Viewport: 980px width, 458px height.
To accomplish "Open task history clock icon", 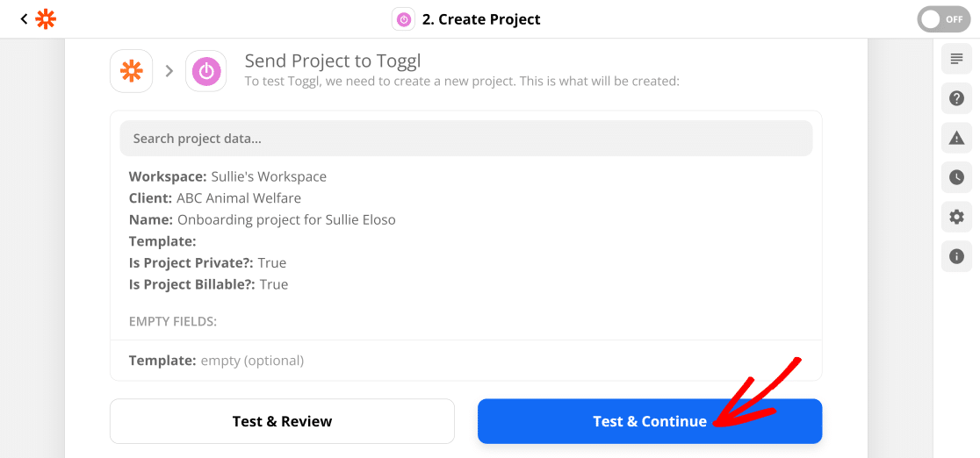I will coord(956,177).
